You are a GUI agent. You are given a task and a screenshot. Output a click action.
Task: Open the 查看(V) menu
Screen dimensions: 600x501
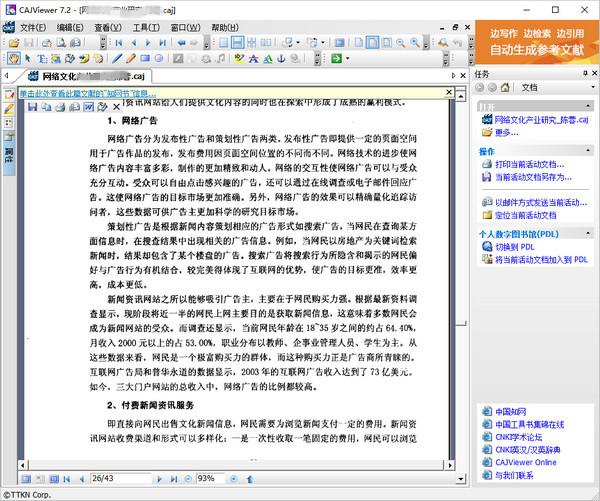[108, 28]
